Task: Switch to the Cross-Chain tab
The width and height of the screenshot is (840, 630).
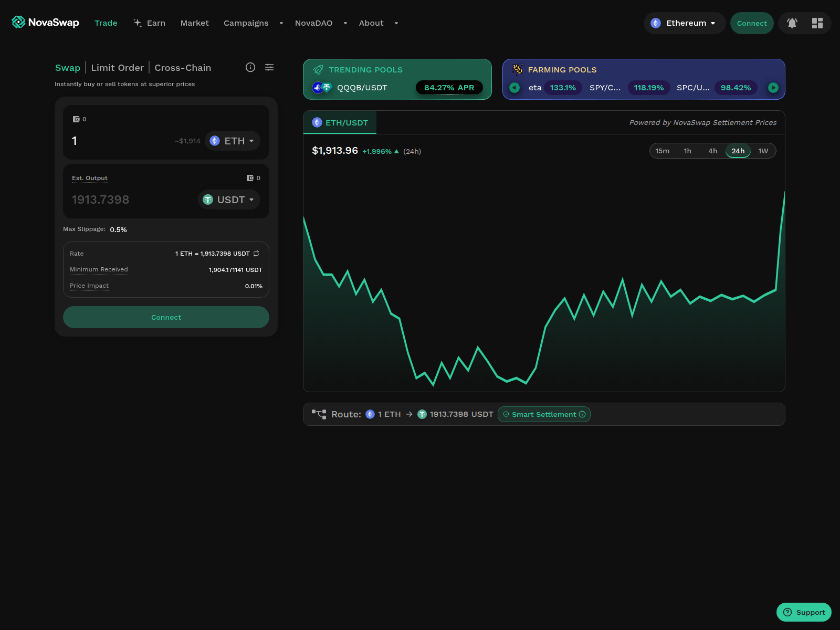Action: coord(183,68)
